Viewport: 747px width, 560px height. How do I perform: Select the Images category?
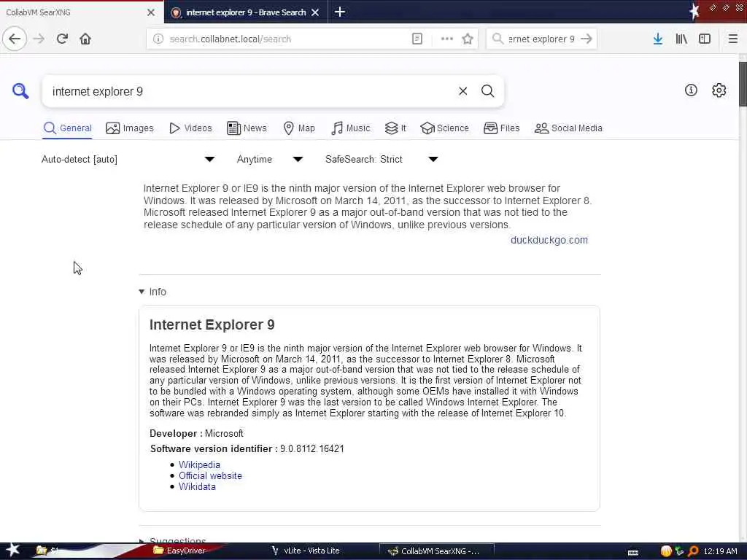130,128
